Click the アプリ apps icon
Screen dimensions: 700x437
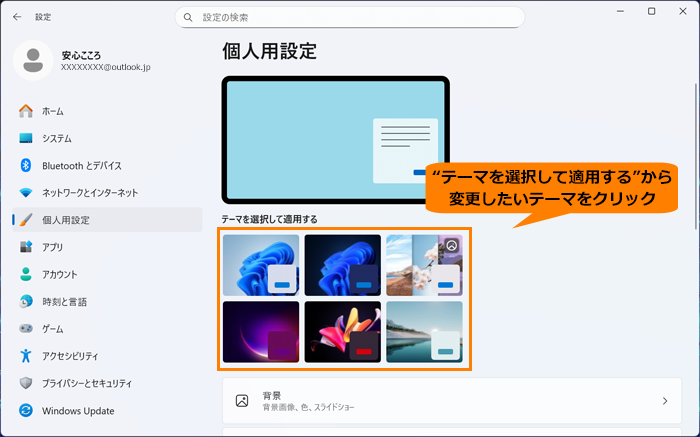point(26,247)
